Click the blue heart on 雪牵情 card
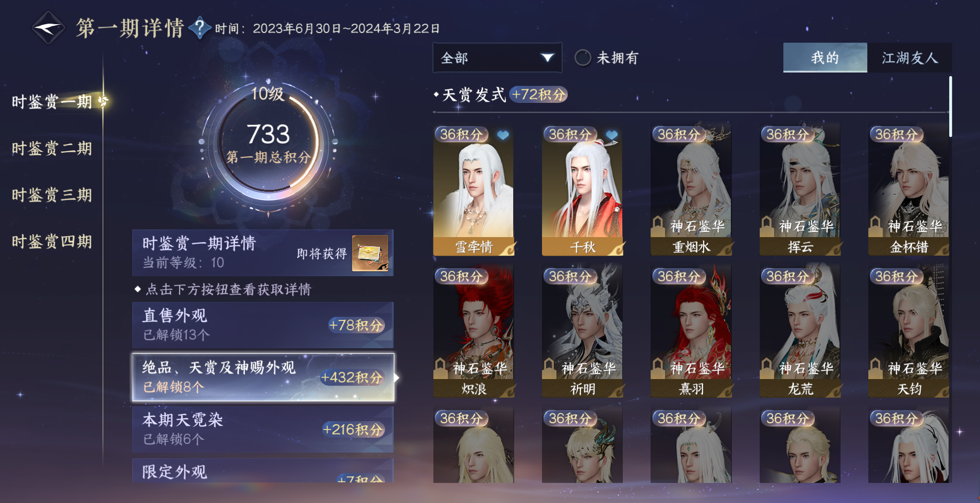This screenshot has width=980, height=503. click(x=503, y=135)
